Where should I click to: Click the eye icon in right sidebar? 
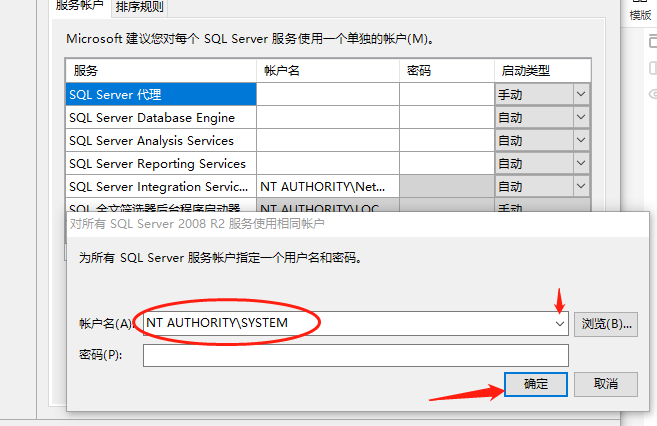tap(653, 94)
